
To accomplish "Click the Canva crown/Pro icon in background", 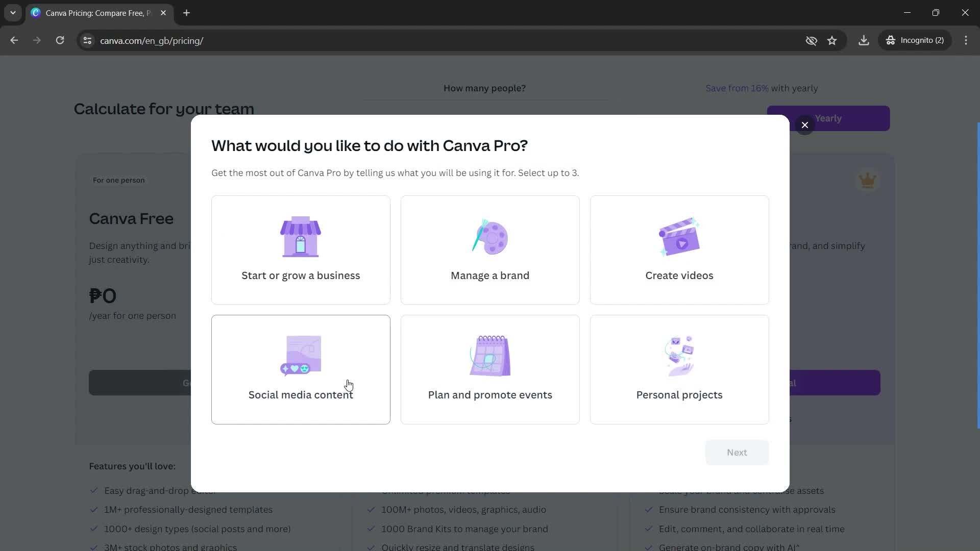I will click(868, 180).
